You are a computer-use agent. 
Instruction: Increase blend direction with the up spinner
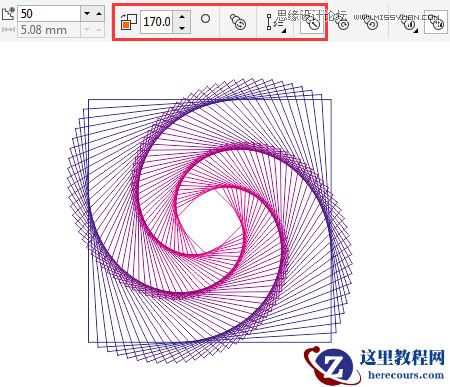coord(182,16)
